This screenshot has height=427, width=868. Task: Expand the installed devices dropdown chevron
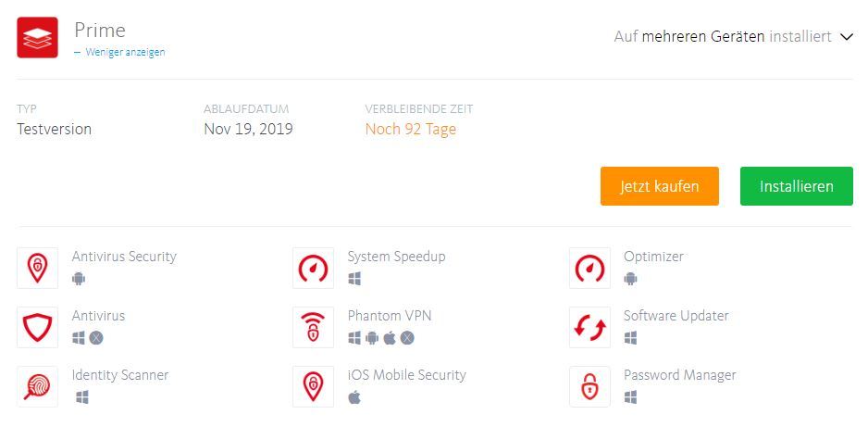pos(847,37)
